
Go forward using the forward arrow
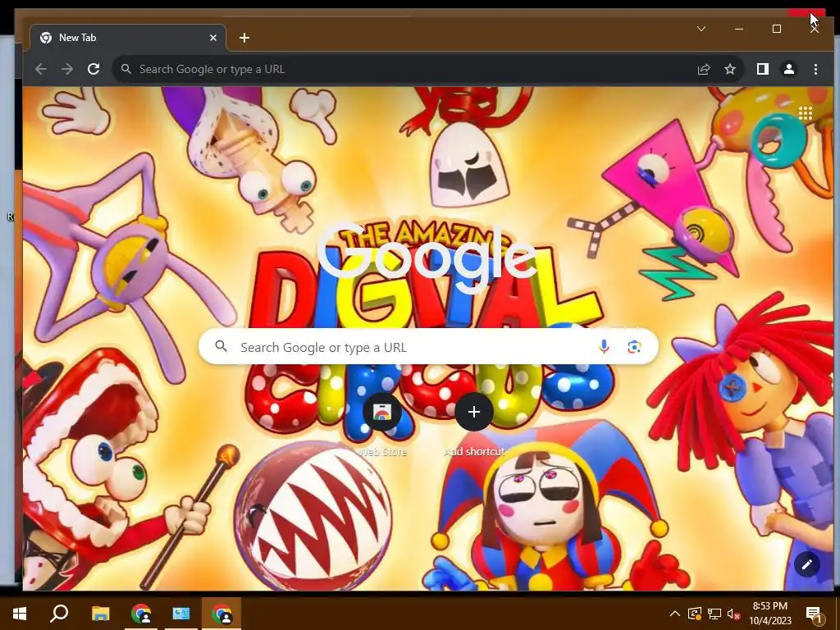[x=67, y=69]
